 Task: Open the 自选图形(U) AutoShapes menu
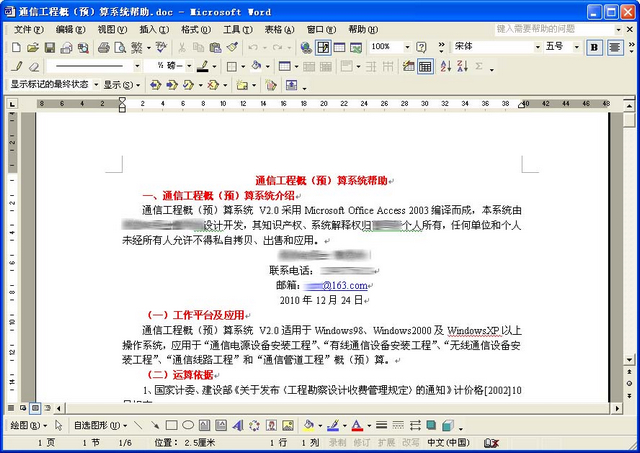coord(100,426)
